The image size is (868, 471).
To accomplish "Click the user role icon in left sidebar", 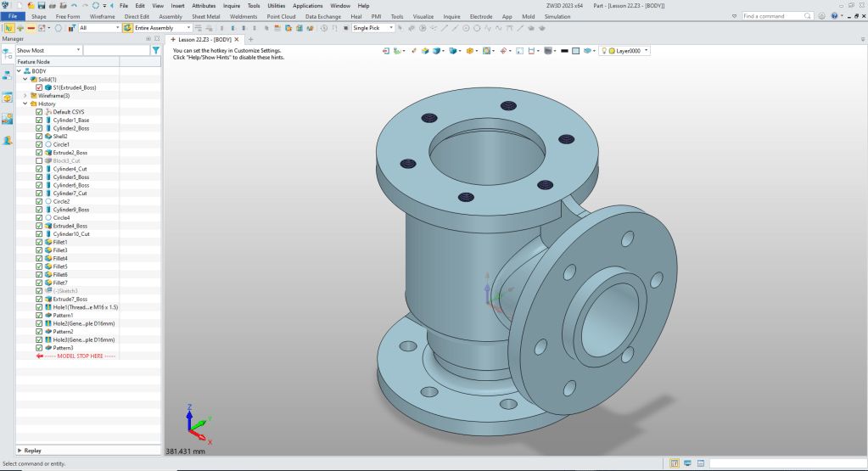I will (x=7, y=141).
